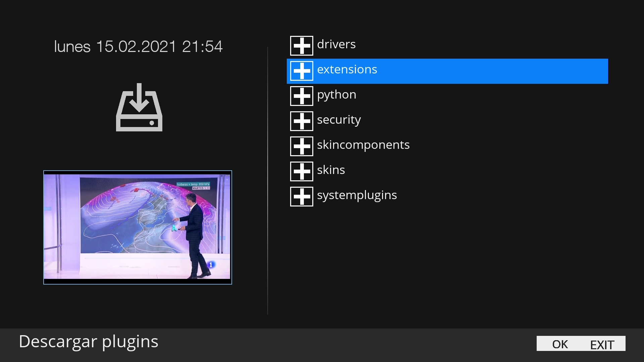Click plus icon beside skincomponents
The width and height of the screenshot is (644, 362).
302,146
